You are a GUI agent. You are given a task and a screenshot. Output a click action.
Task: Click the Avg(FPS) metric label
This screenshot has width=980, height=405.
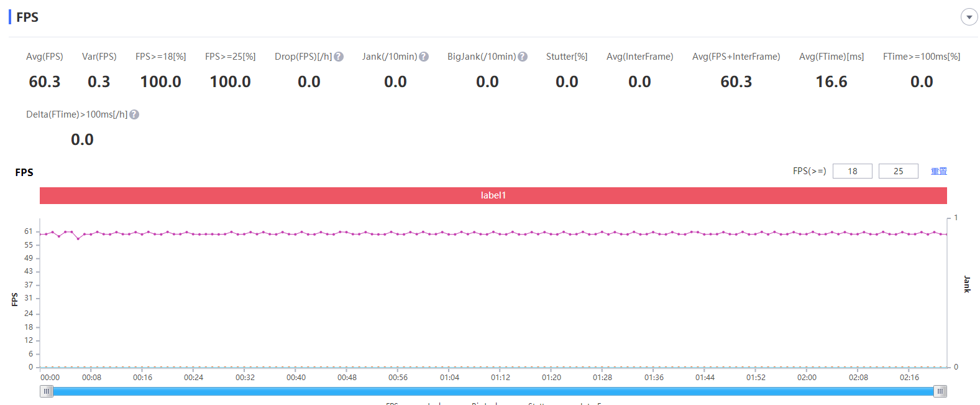[x=45, y=57]
